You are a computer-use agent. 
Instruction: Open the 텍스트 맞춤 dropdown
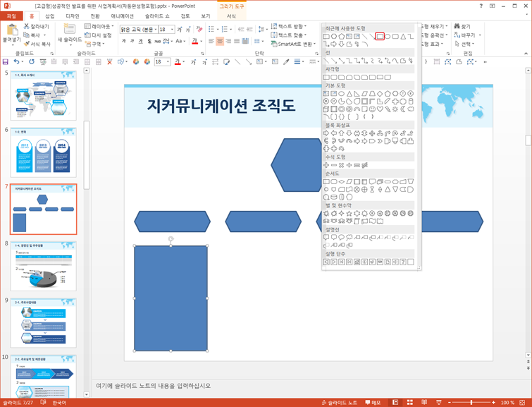click(x=289, y=35)
